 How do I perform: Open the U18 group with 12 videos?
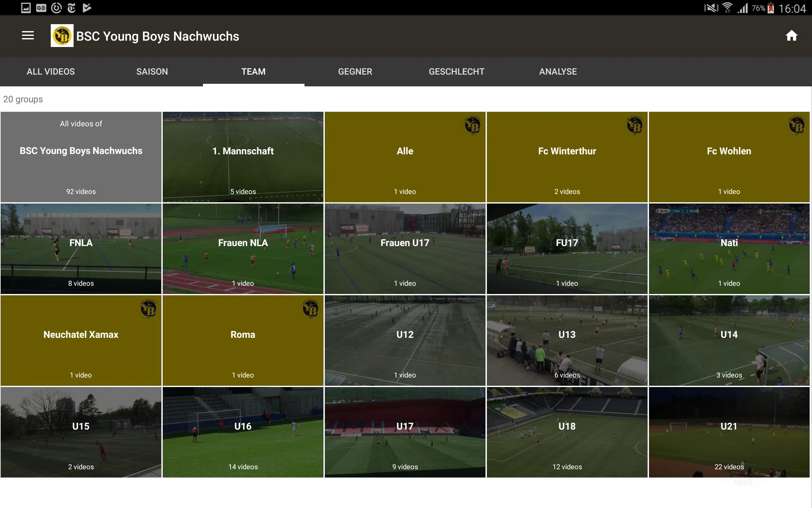[567, 432]
